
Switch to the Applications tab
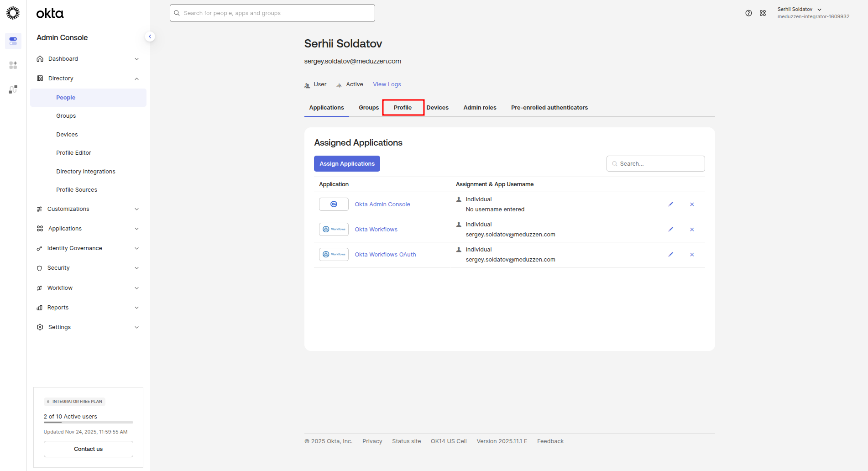click(x=327, y=108)
